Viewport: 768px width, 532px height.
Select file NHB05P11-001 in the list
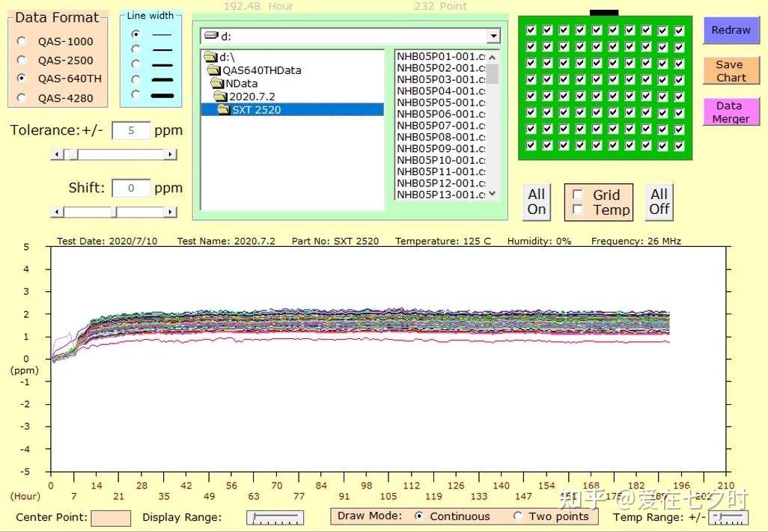(x=441, y=171)
